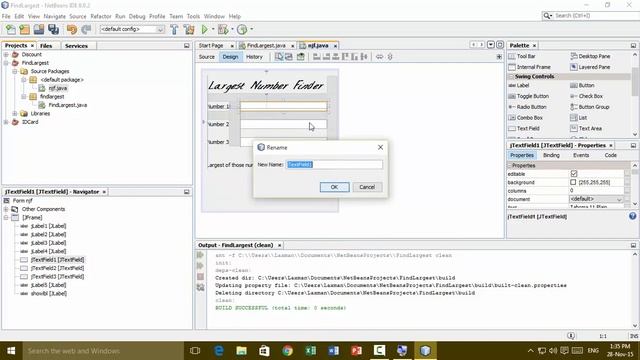The width and height of the screenshot is (640, 360).
Task: Open Chrome from the taskbar
Action: (287, 351)
